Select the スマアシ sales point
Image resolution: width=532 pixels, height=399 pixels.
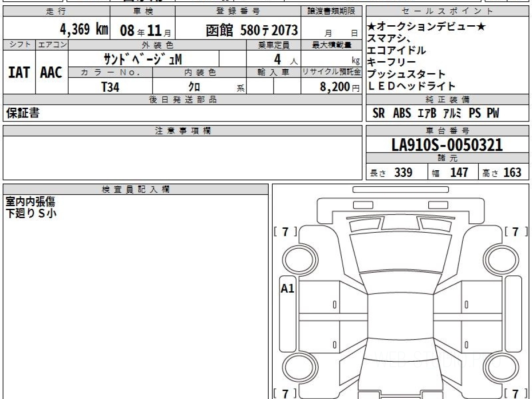click(390, 39)
